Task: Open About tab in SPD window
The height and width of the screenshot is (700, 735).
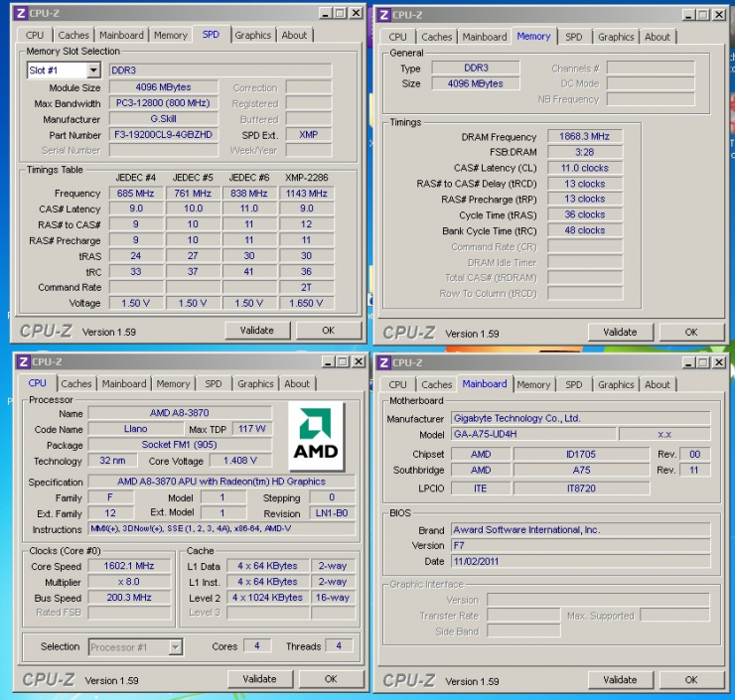Action: click(294, 35)
